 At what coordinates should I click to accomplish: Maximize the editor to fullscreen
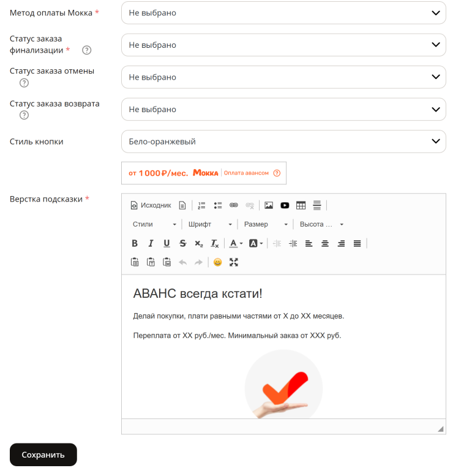tap(234, 262)
